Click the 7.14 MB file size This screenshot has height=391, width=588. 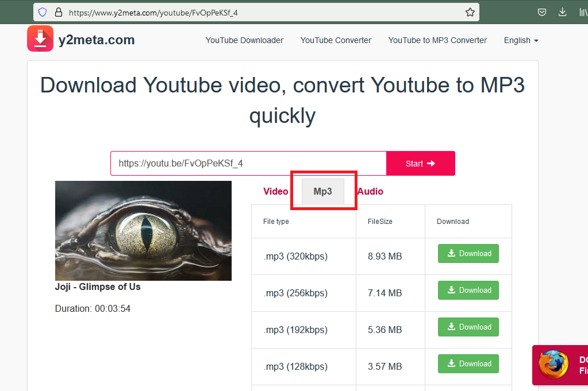(385, 293)
